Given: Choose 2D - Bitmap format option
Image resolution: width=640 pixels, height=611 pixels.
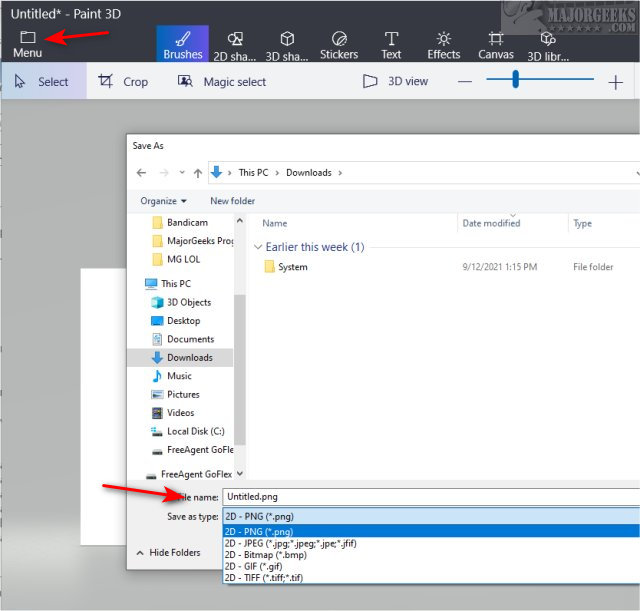Looking at the screenshot, I should coord(431,555).
